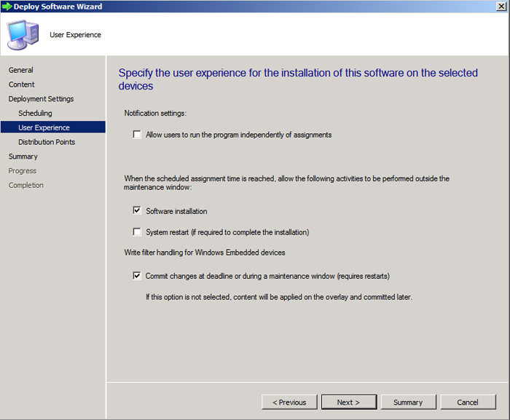Click the green arrow wizard title icon
This screenshot has width=510, height=420.
click(7, 7)
